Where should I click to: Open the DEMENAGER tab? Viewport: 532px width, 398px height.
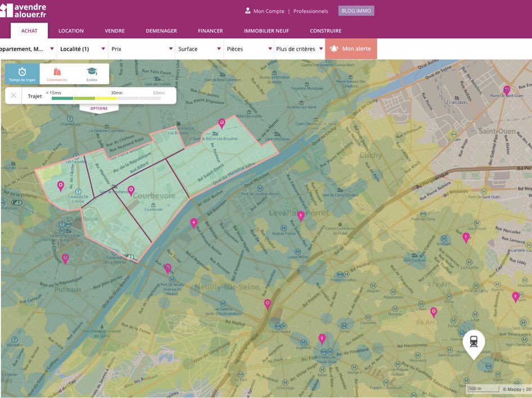(x=161, y=30)
